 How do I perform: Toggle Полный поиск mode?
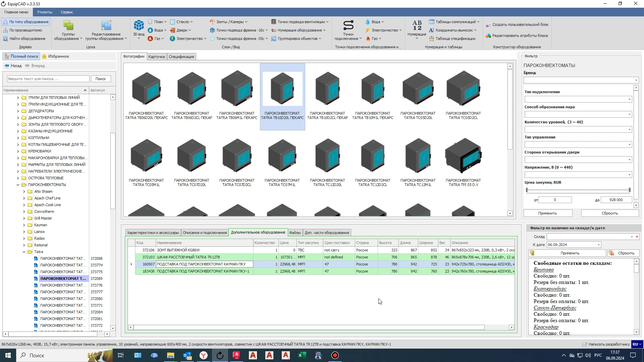(21, 56)
